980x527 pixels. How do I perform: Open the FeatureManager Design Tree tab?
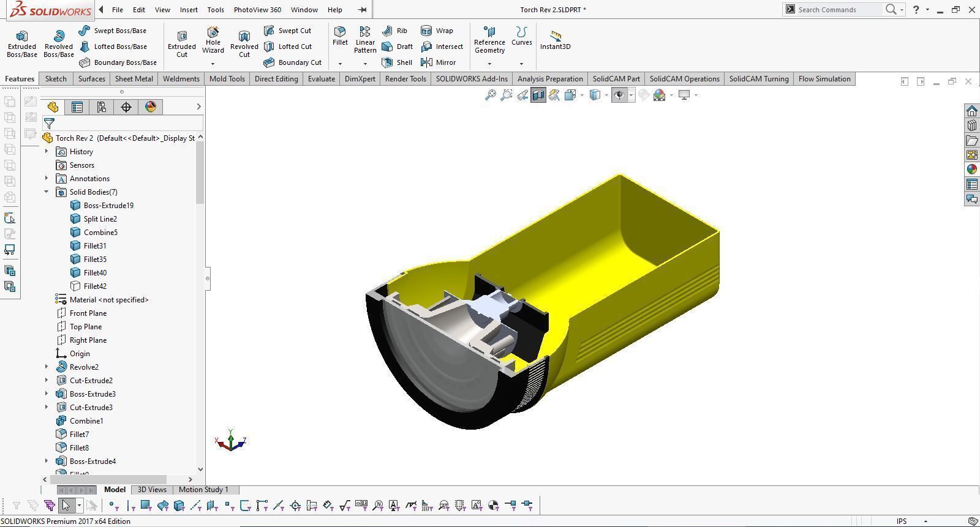tap(53, 107)
